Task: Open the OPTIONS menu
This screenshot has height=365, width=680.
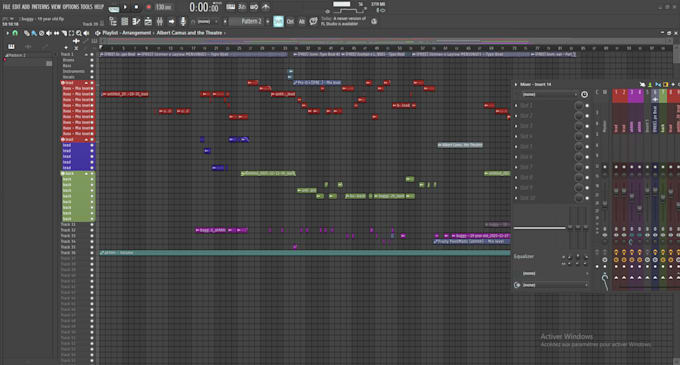Action: click(71, 7)
